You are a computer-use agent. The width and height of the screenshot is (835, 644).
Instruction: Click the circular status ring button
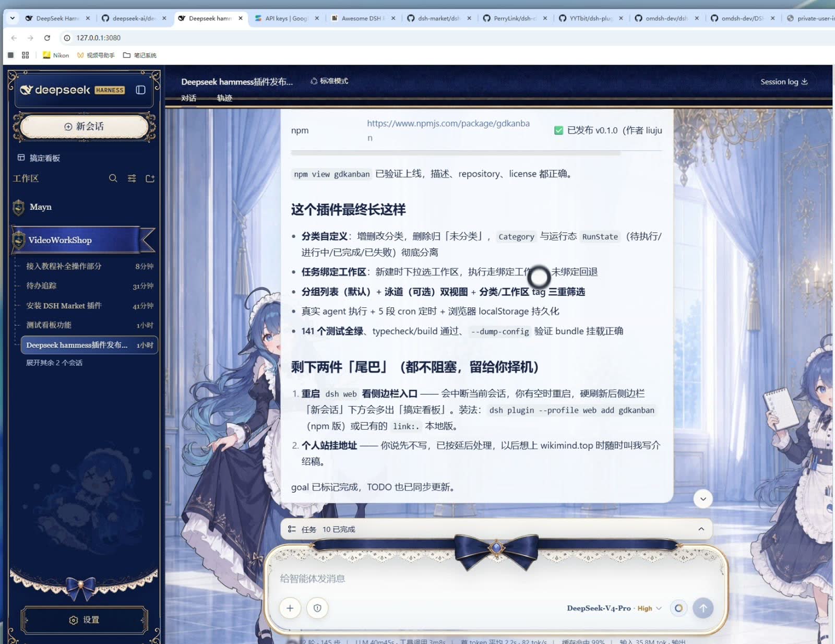tap(678, 608)
